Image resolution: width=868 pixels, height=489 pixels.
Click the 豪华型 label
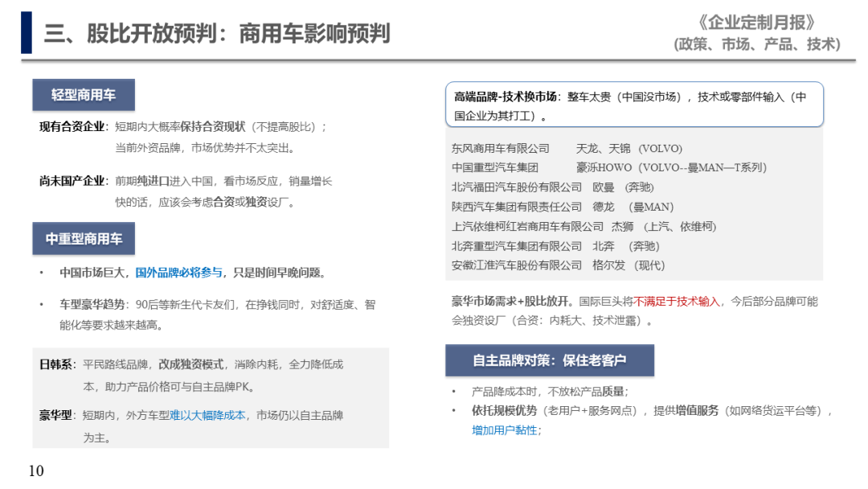(55, 415)
